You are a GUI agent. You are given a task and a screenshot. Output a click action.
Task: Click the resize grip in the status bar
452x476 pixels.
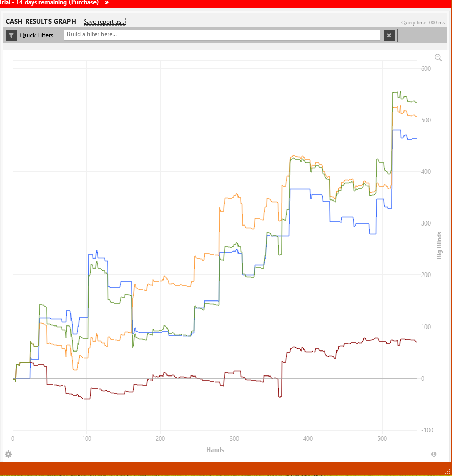pyautogui.click(x=448, y=471)
